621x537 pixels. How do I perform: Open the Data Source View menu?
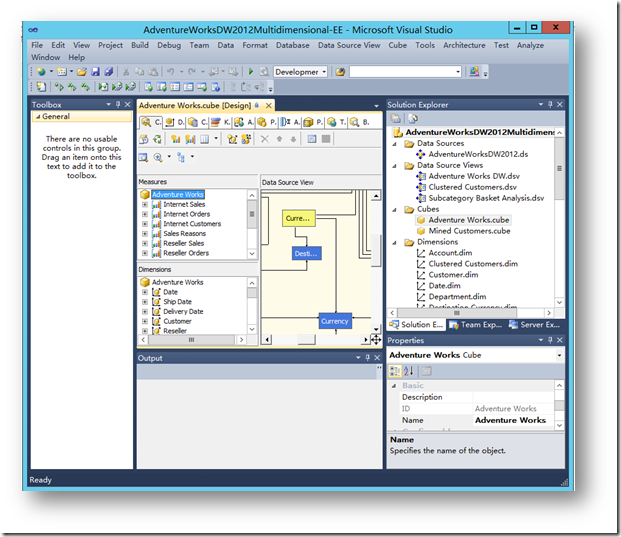point(349,45)
